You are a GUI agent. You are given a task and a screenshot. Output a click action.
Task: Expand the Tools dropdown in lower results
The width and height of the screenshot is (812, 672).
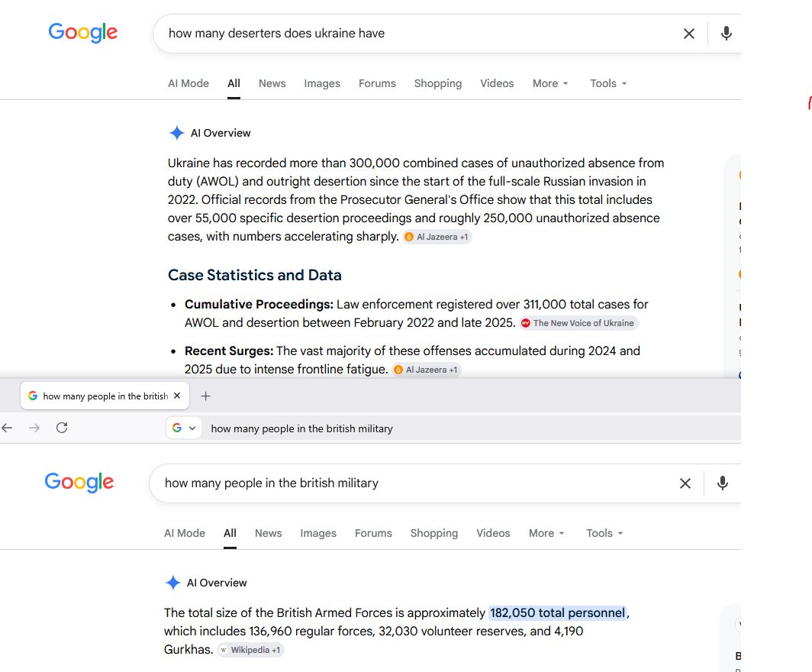pyautogui.click(x=605, y=533)
